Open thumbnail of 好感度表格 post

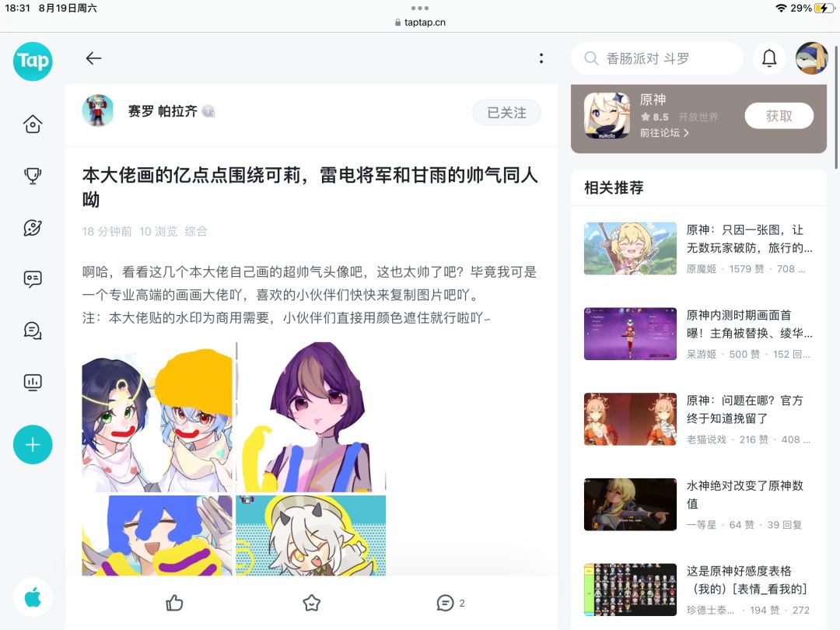pos(630,590)
